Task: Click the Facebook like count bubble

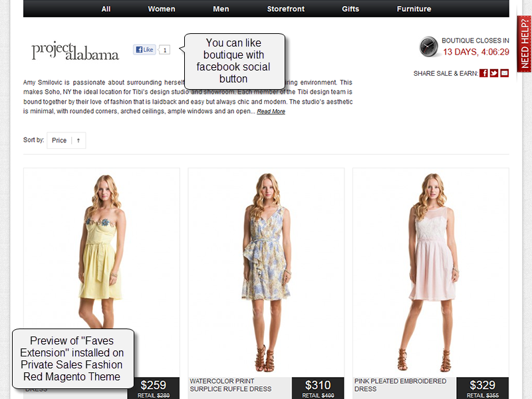Action: coord(164,50)
